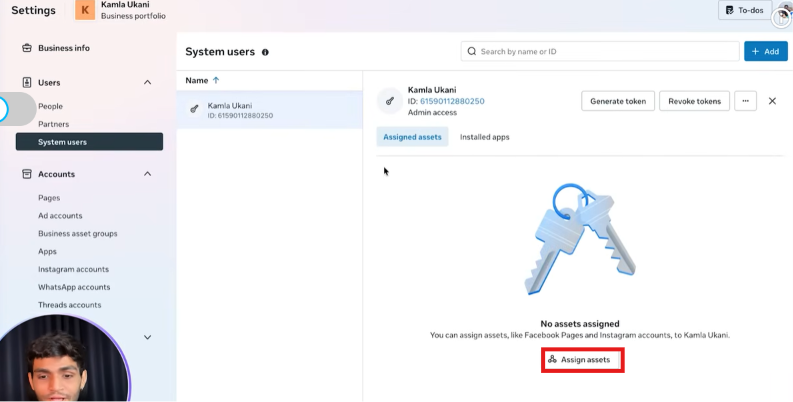
Task: Select System users in sidebar
Action: click(90, 142)
